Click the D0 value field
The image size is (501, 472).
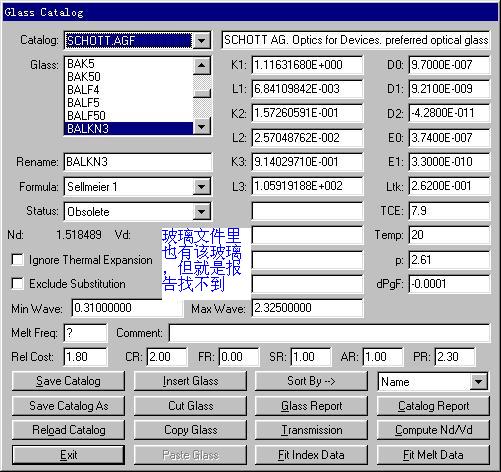[x=450, y=65]
